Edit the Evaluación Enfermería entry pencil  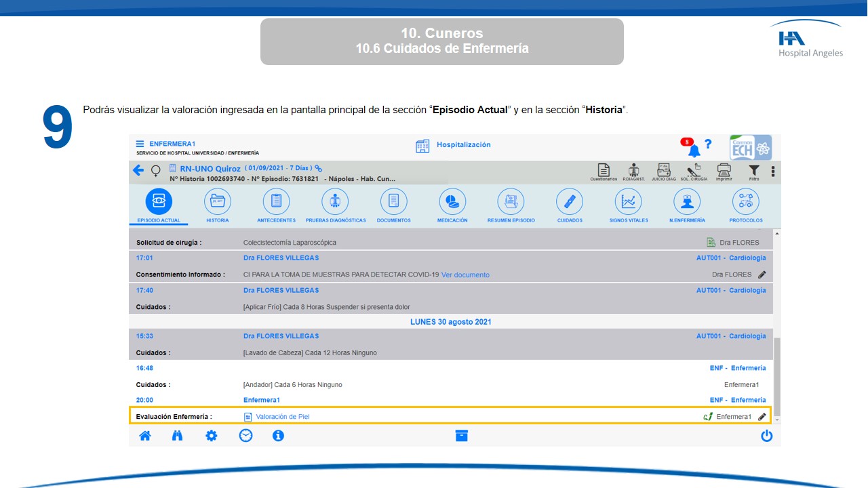pos(762,417)
